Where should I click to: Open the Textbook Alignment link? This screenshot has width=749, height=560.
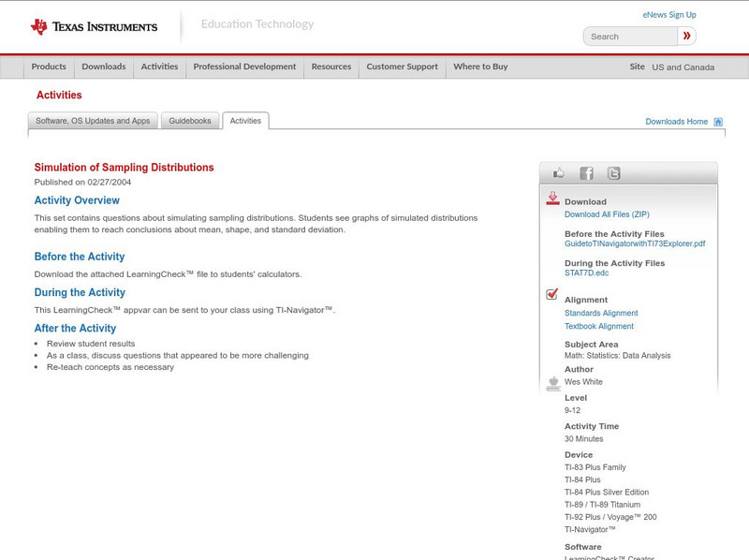(x=599, y=326)
